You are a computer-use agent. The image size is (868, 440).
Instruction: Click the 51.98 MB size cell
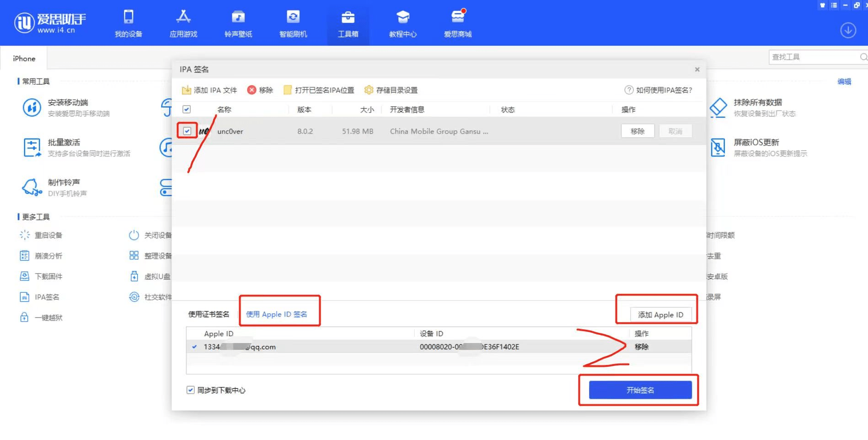coord(358,131)
